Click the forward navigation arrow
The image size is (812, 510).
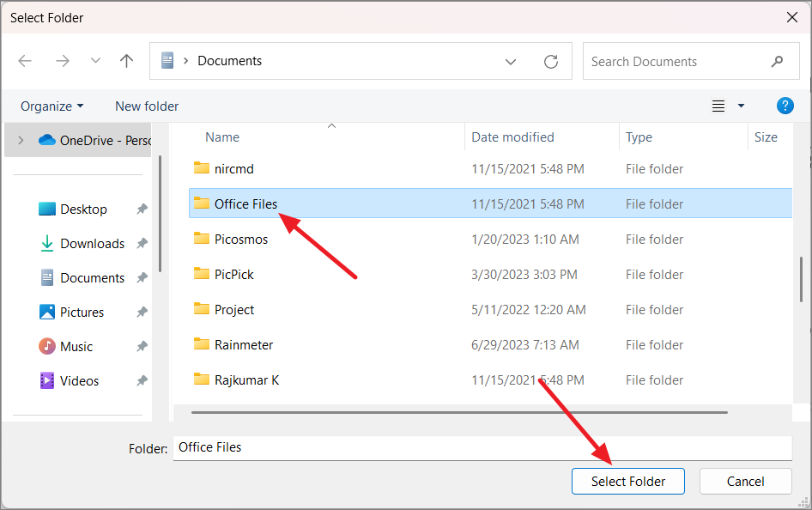62,60
